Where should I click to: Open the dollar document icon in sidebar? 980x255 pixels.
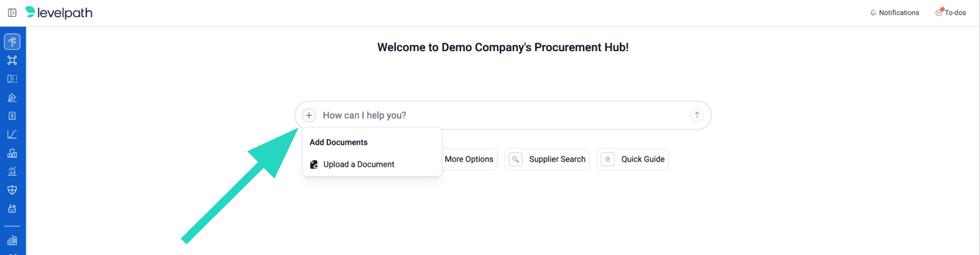click(12, 116)
